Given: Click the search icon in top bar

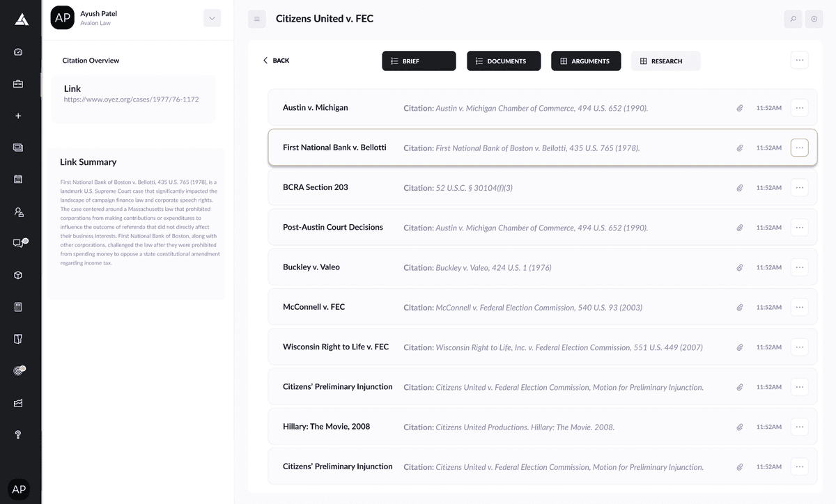Looking at the screenshot, I should (x=792, y=19).
